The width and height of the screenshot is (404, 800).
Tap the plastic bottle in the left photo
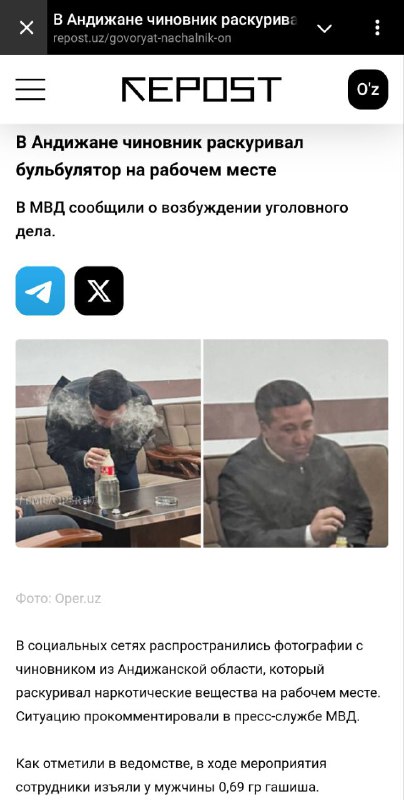click(108, 481)
